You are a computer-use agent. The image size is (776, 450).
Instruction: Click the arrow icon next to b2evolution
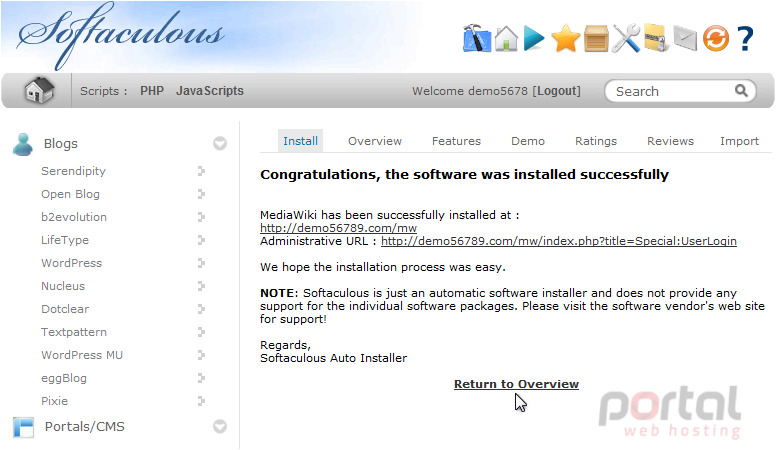(201, 217)
